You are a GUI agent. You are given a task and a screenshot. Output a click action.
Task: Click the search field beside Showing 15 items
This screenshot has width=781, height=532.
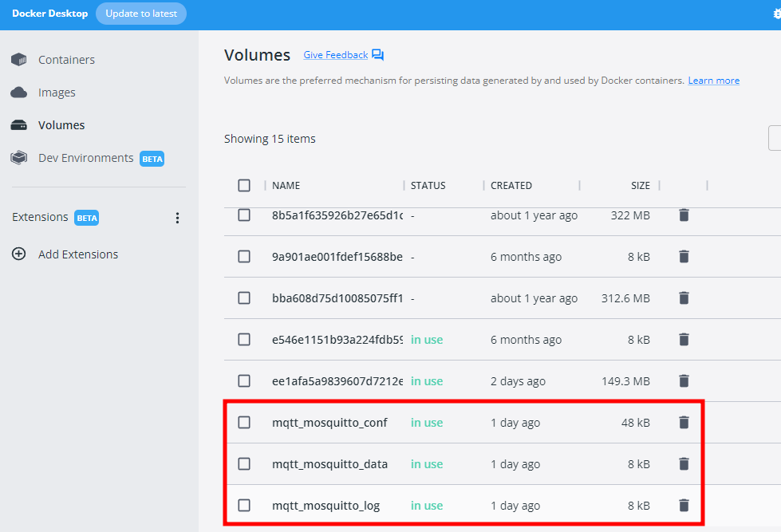(775, 138)
